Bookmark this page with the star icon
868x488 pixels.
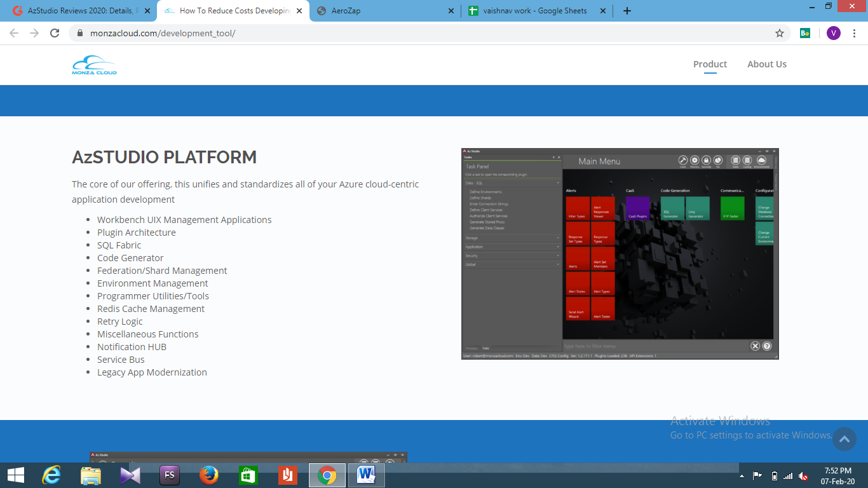(780, 33)
